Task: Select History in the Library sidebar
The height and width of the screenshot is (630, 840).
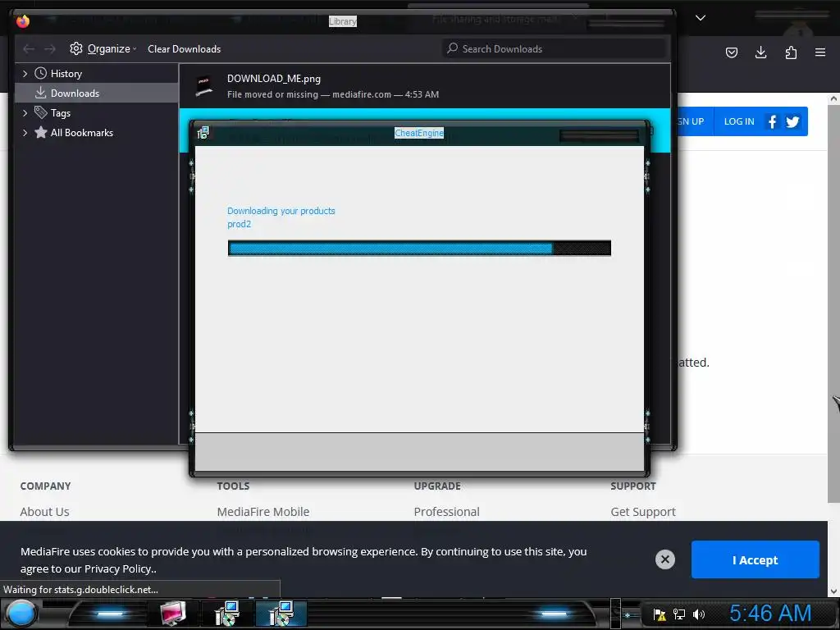Action: 66,73
